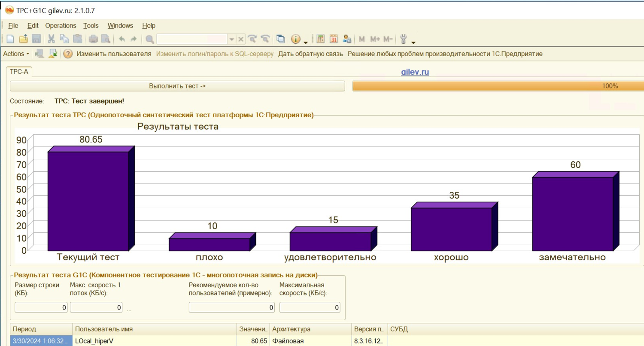Open the calculator icon
The image size is (644, 346).
coord(320,39)
